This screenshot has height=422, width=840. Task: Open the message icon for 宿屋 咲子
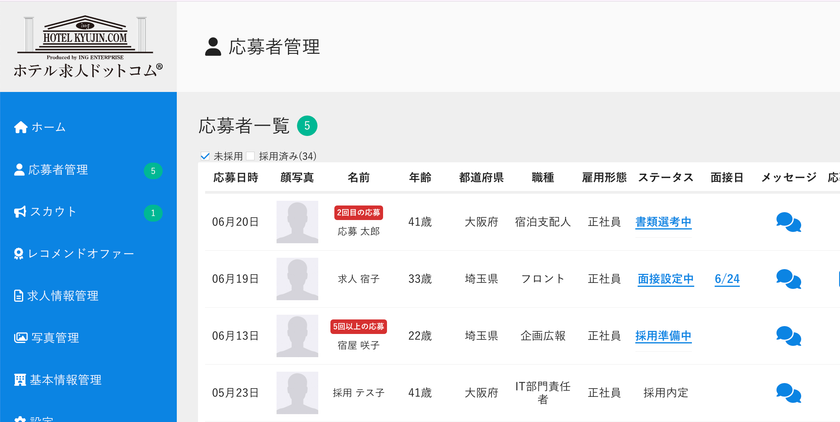click(x=788, y=336)
